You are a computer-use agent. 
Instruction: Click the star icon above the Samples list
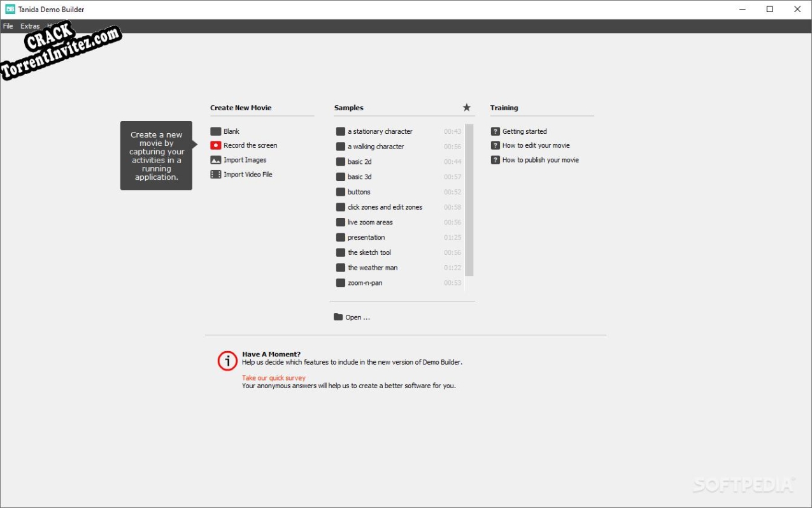[467, 107]
